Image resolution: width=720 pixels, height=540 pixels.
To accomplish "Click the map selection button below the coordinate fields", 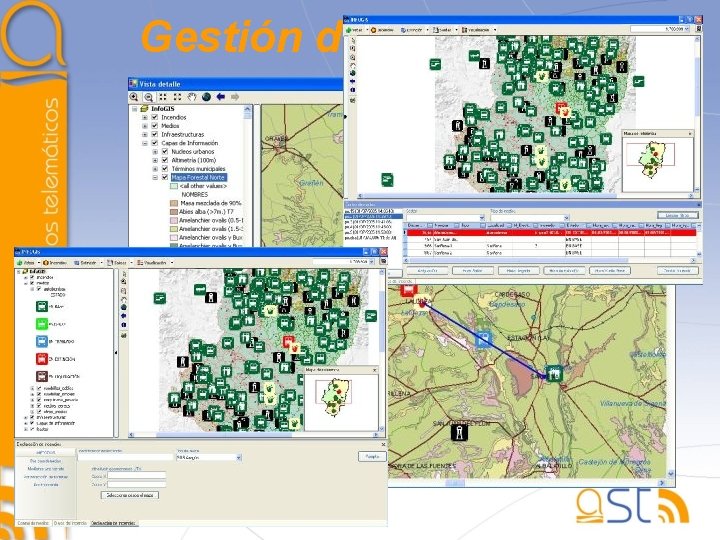I will click(x=130, y=495).
